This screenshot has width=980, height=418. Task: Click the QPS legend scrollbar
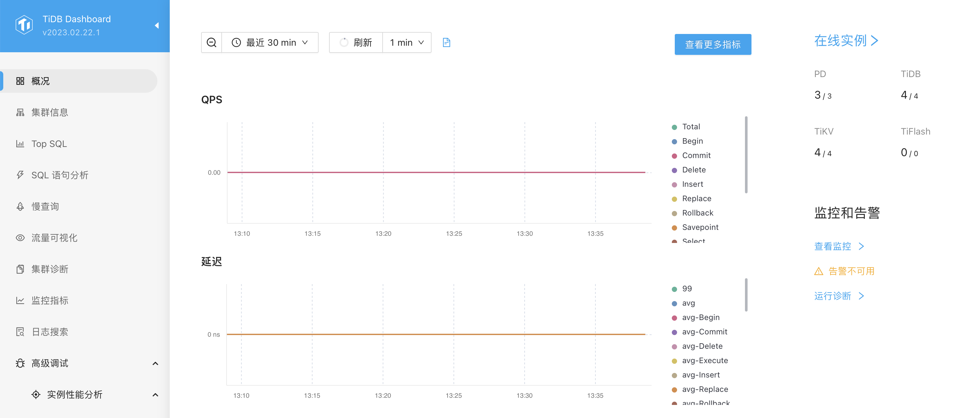(x=746, y=155)
